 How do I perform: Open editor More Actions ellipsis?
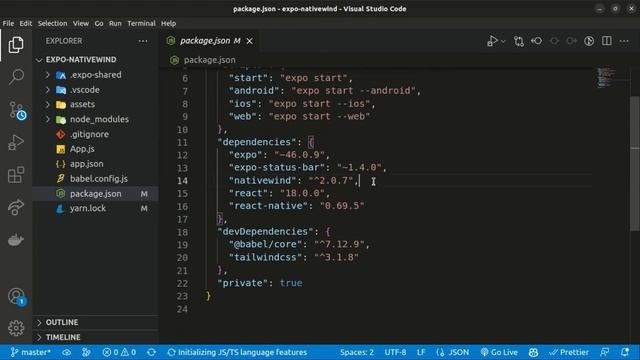point(624,41)
